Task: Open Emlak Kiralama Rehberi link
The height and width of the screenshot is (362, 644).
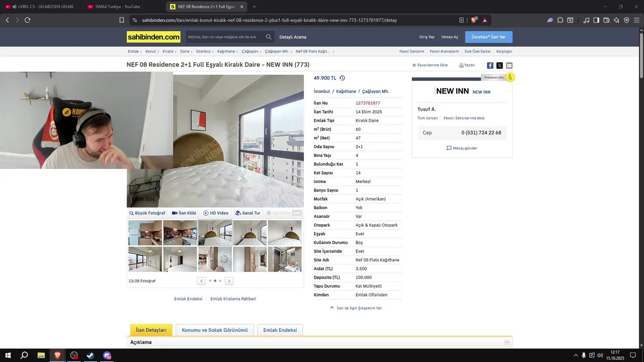Action: 233,299
